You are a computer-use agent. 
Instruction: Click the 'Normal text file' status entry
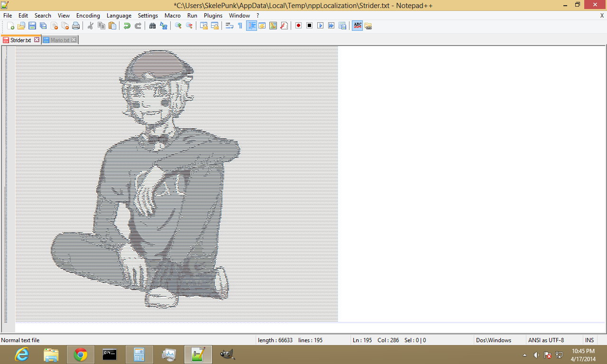pos(20,340)
